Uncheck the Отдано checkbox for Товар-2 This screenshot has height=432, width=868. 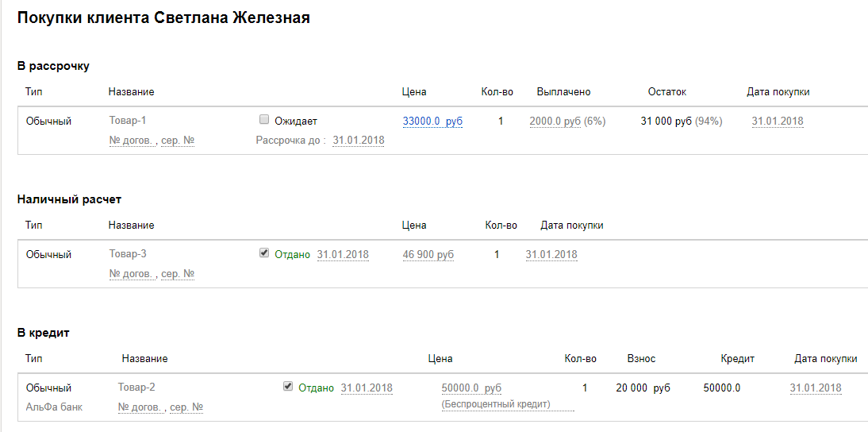tap(288, 387)
